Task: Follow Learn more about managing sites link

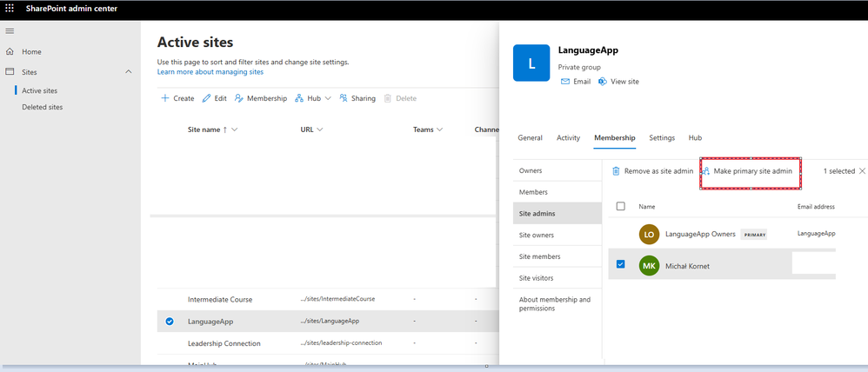Action: [210, 72]
